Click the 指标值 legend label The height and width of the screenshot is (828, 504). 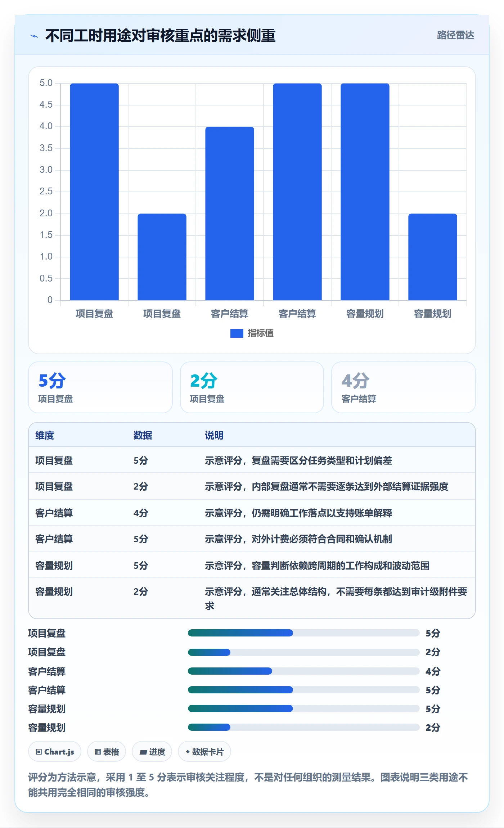(x=261, y=333)
